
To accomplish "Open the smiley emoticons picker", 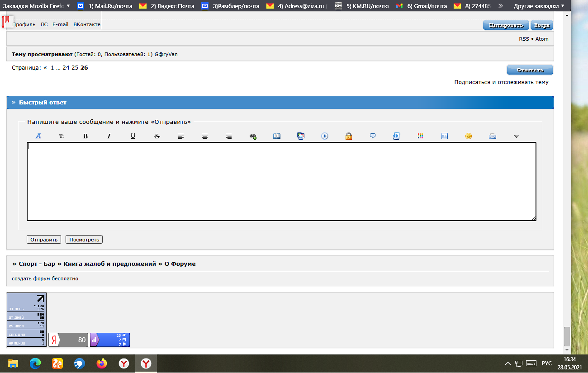I will 469,136.
